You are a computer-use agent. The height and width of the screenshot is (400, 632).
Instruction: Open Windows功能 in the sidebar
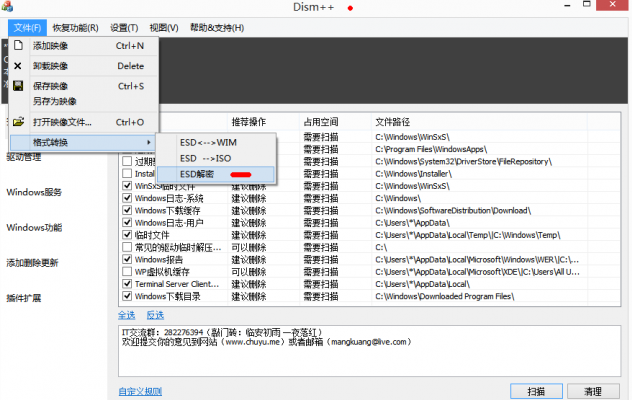click(x=34, y=227)
